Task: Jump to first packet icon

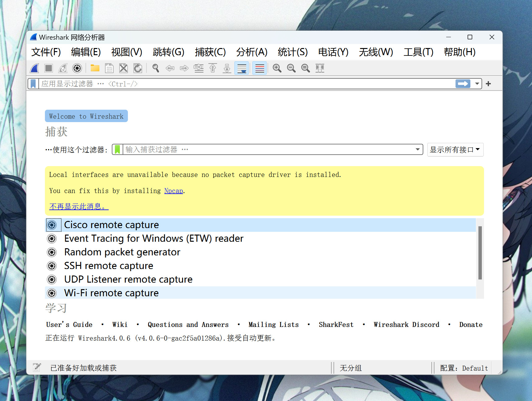Action: click(x=213, y=68)
